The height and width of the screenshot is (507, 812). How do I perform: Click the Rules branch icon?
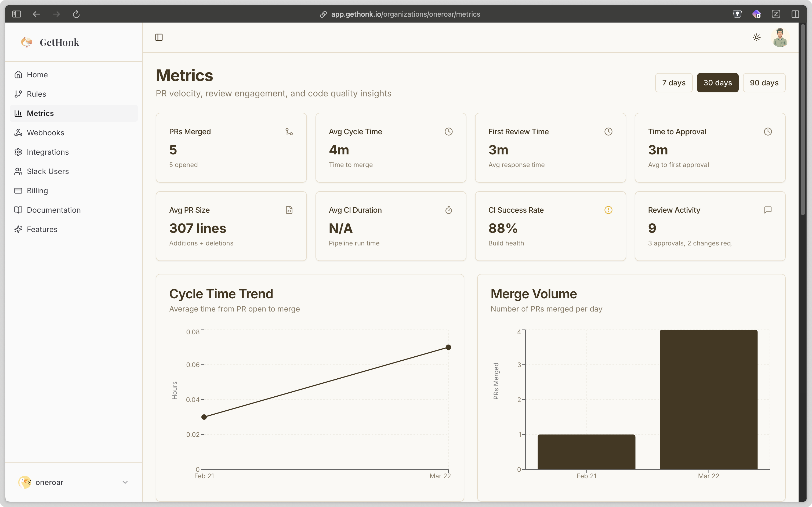pyautogui.click(x=18, y=94)
